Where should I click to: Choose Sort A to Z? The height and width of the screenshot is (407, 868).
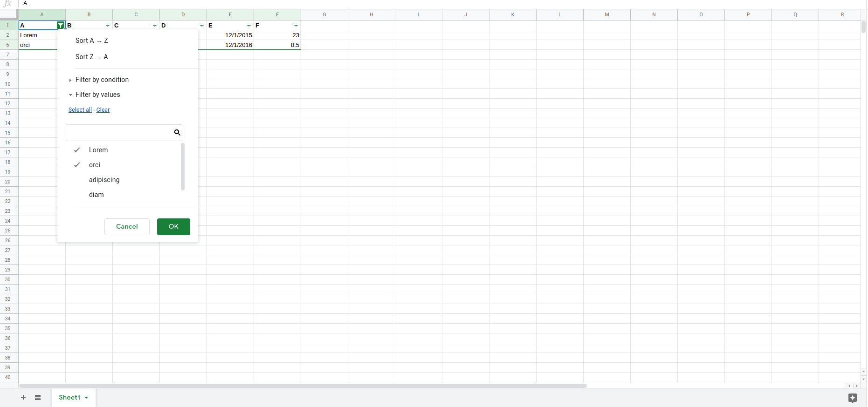92,41
